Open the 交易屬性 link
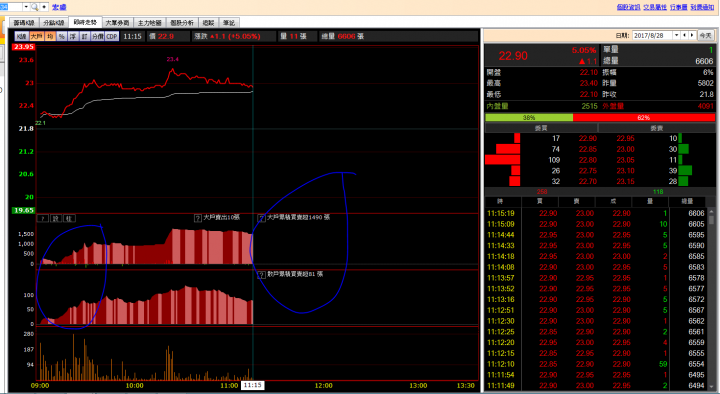Viewport: 720px width, 394px height. point(655,7)
